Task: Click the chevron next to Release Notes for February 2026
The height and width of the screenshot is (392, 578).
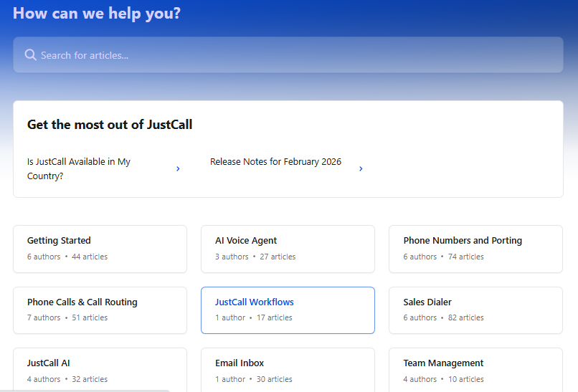Action: coord(361,168)
